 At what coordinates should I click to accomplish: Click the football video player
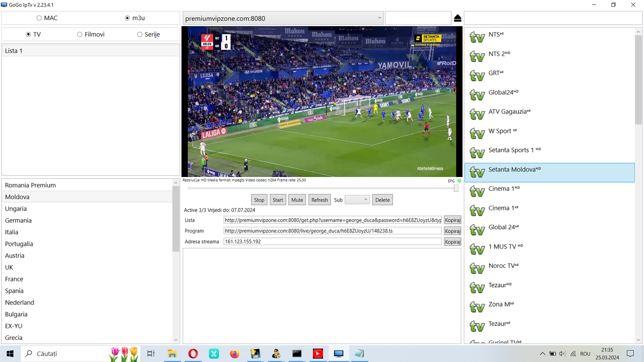pyautogui.click(x=321, y=101)
